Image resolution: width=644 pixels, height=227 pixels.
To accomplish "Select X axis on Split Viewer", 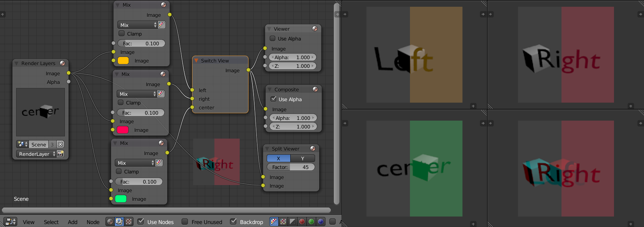I will pyautogui.click(x=279, y=158).
